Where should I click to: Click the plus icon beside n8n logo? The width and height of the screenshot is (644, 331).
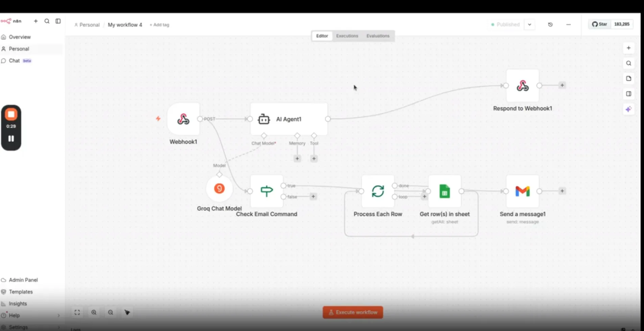coord(36,21)
